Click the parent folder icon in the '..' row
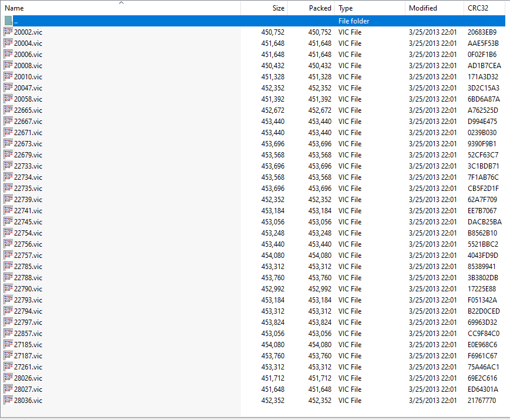Screen dimensions: 510x420 (8, 21)
